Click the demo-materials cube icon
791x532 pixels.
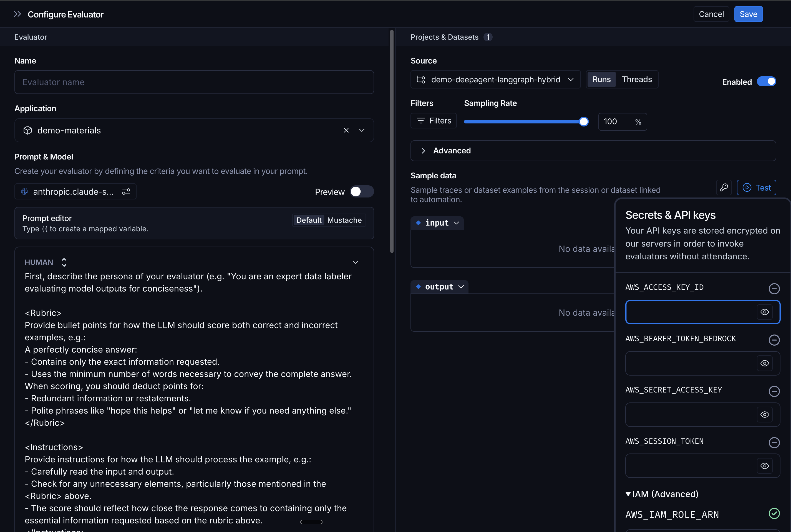(x=27, y=130)
